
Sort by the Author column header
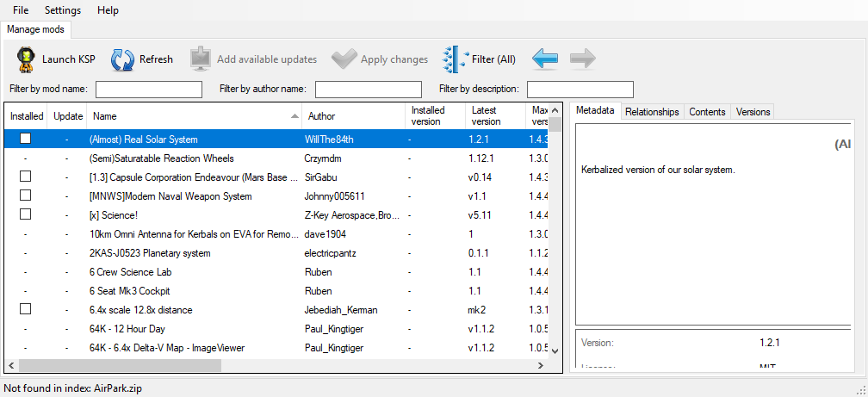(x=353, y=116)
